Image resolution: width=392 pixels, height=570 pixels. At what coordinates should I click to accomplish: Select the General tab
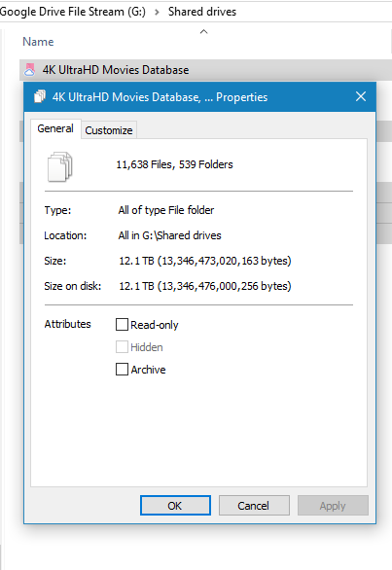click(55, 128)
